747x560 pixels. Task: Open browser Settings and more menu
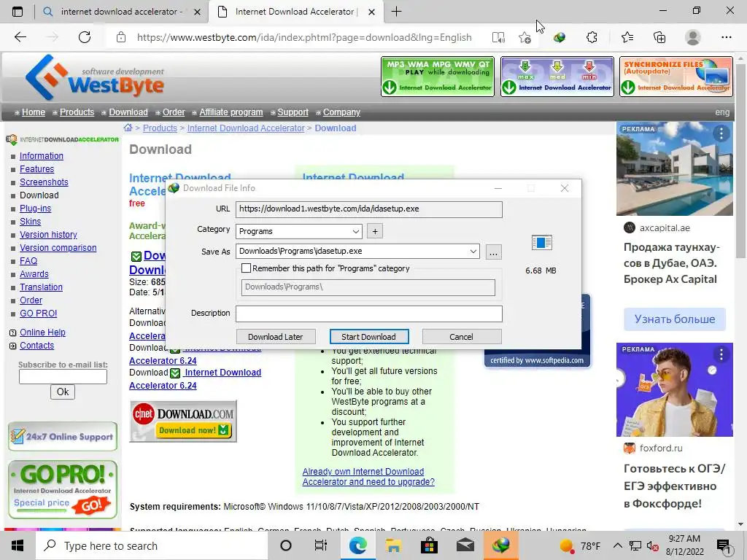726,37
